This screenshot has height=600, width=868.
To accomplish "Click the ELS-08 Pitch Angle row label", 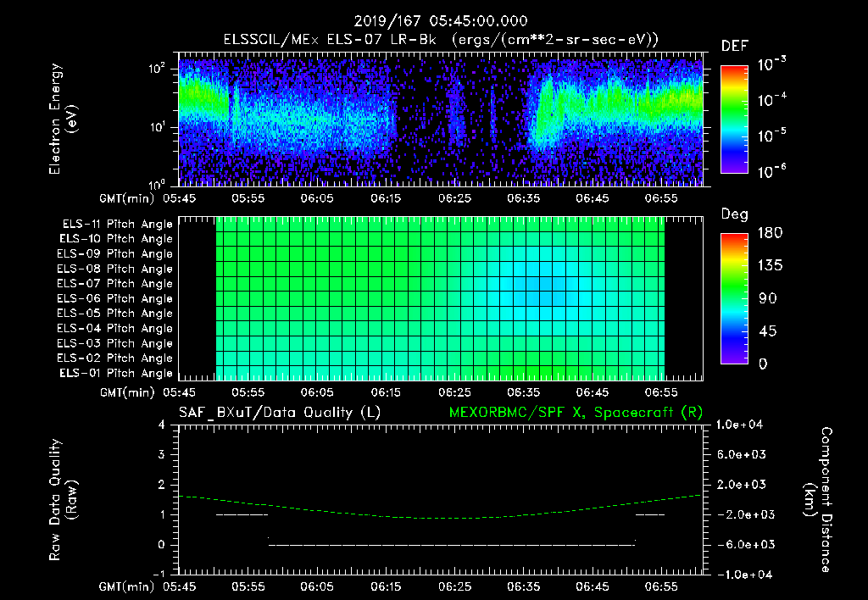I will coord(114,269).
